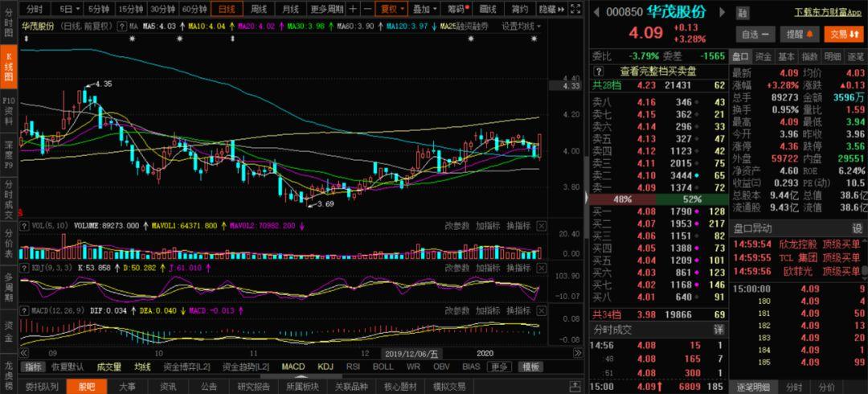868x394 pixels.
Task: Click the margin trading 融 badge icon
Action: (743, 13)
